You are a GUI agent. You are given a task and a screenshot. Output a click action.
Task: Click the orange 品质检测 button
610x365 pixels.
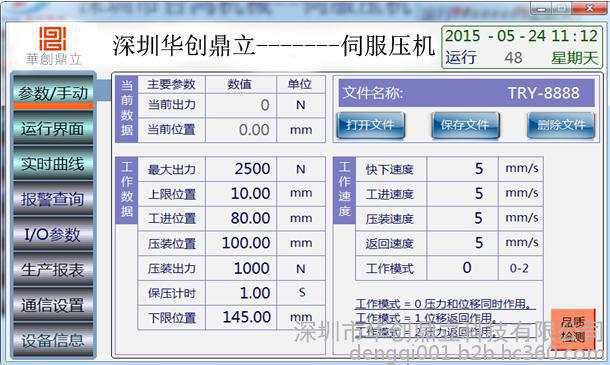[x=573, y=329]
